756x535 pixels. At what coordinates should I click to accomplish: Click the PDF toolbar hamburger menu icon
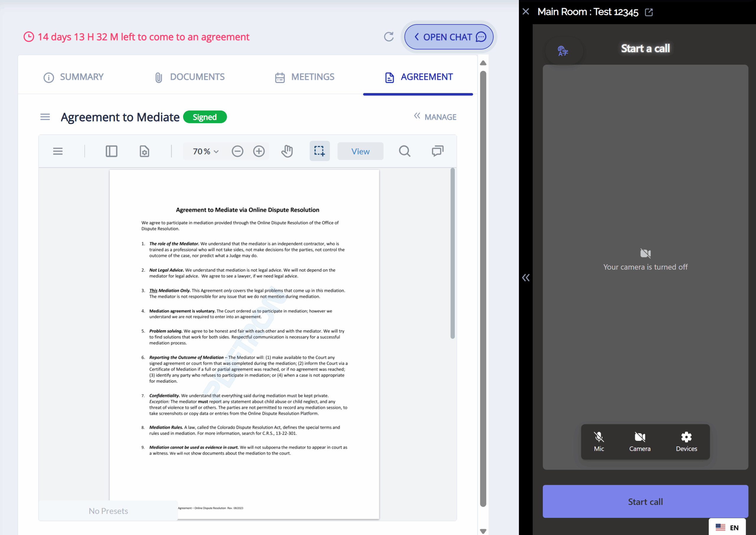click(58, 151)
